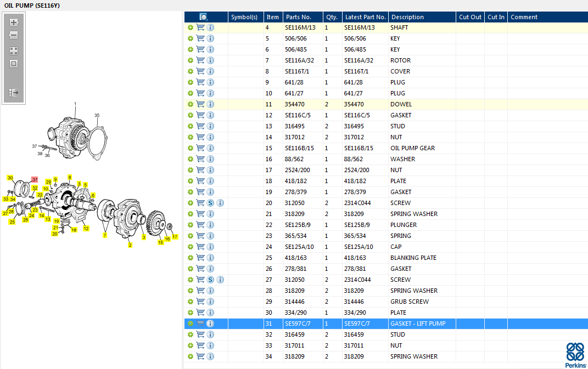Select callout 12 label in diagram
Screen dimensions: 588x369
click(x=86, y=228)
